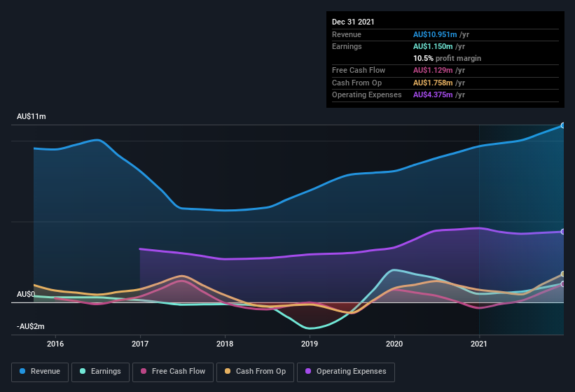Screen dimensions: 575x392
Task: Click the AU$11m y-axis label
Action: 32,117
